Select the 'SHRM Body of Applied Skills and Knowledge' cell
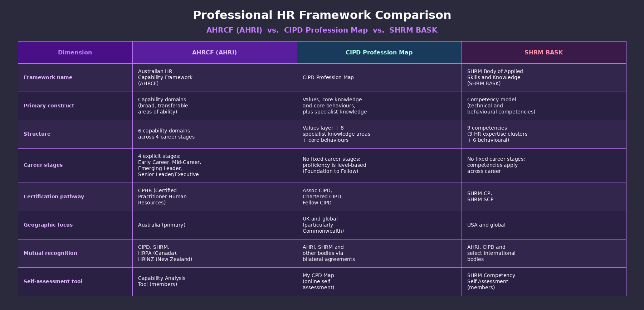 point(544,78)
